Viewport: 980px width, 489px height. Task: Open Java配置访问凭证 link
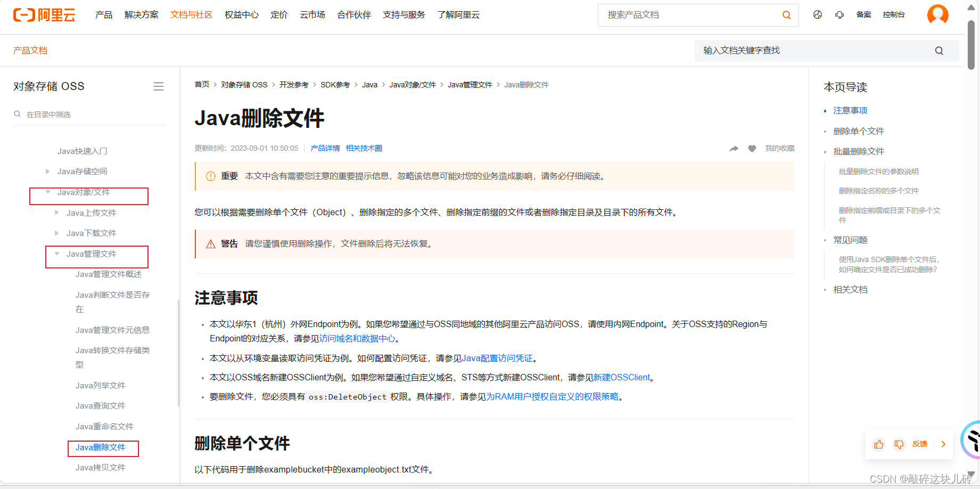click(497, 358)
